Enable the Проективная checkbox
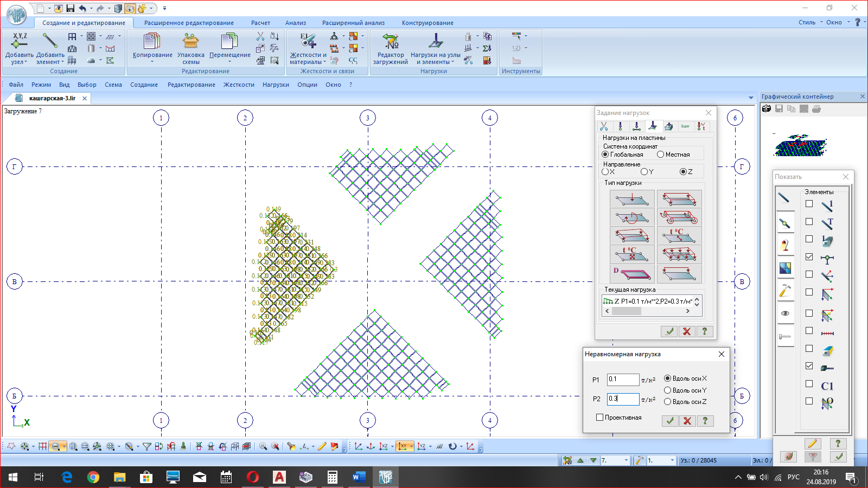The width and height of the screenshot is (868, 488). (x=600, y=418)
